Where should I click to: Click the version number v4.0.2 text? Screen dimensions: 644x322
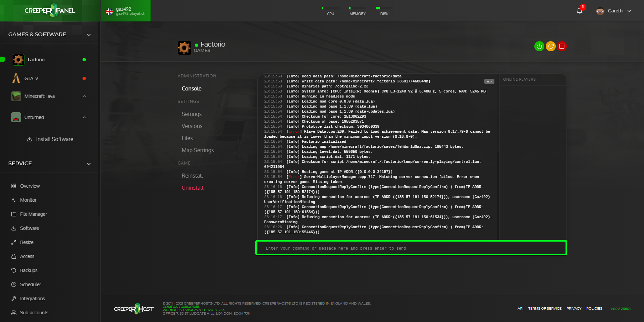[621, 309]
